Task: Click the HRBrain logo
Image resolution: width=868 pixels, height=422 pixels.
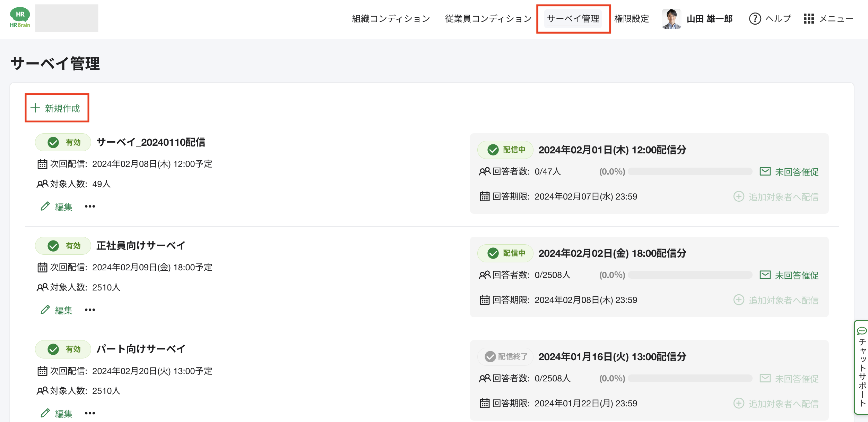Action: 20,18
